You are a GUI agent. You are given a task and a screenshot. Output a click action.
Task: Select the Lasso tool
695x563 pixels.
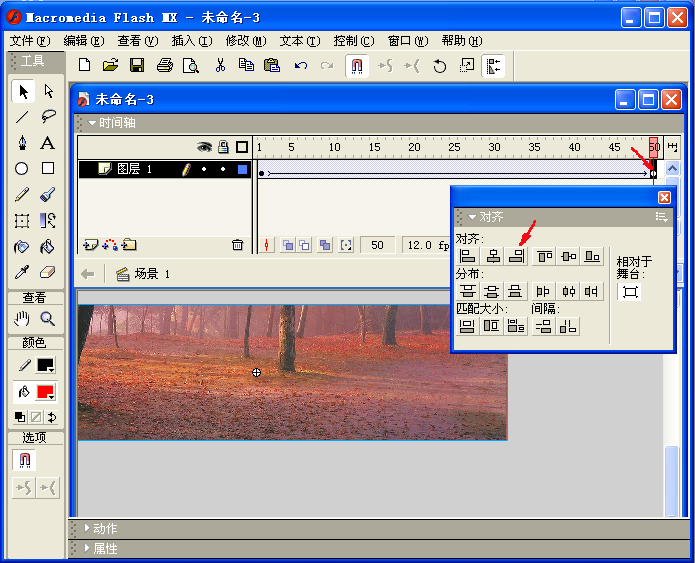click(x=48, y=117)
